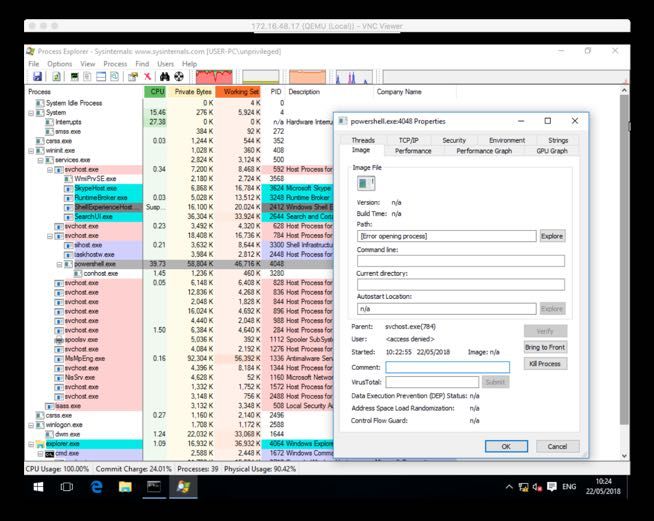The image size is (654, 521).
Task: Switch to the Strings tab
Action: (x=558, y=140)
